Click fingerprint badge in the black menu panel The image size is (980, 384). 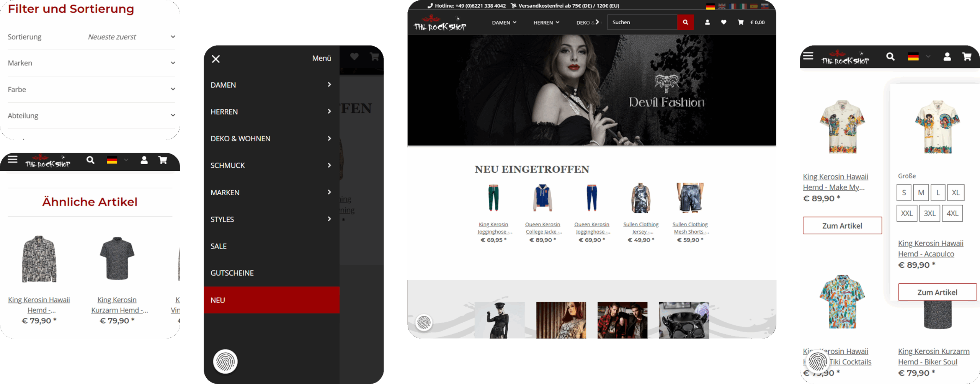point(225,361)
